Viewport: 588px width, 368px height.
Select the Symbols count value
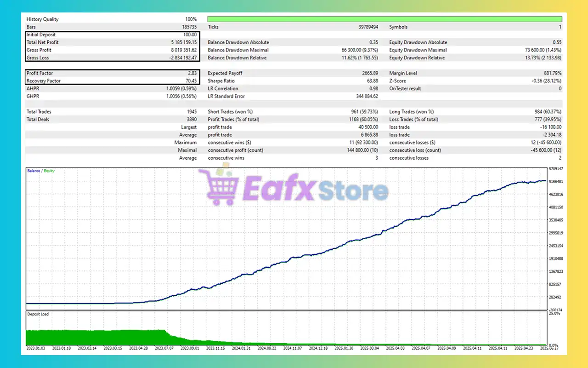click(x=560, y=27)
